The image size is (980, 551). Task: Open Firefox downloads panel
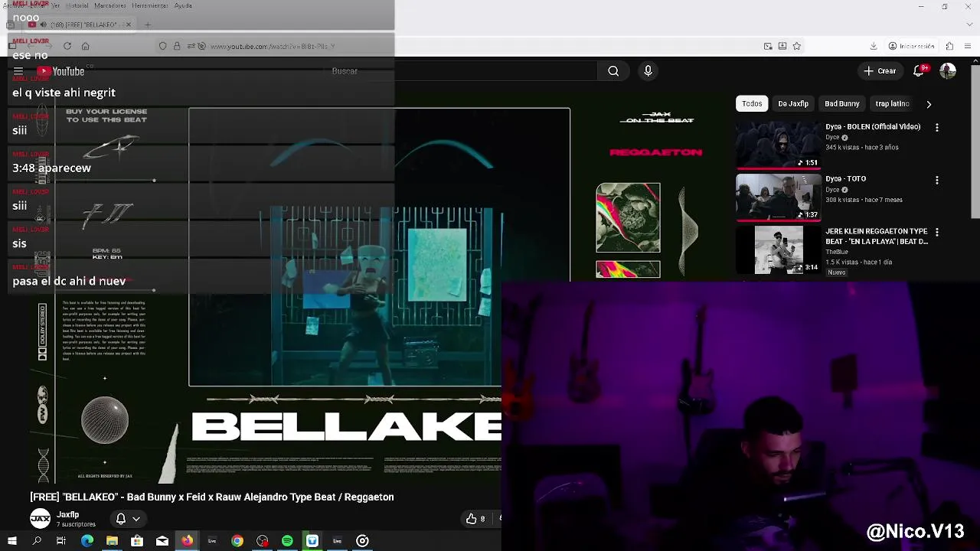point(874,46)
